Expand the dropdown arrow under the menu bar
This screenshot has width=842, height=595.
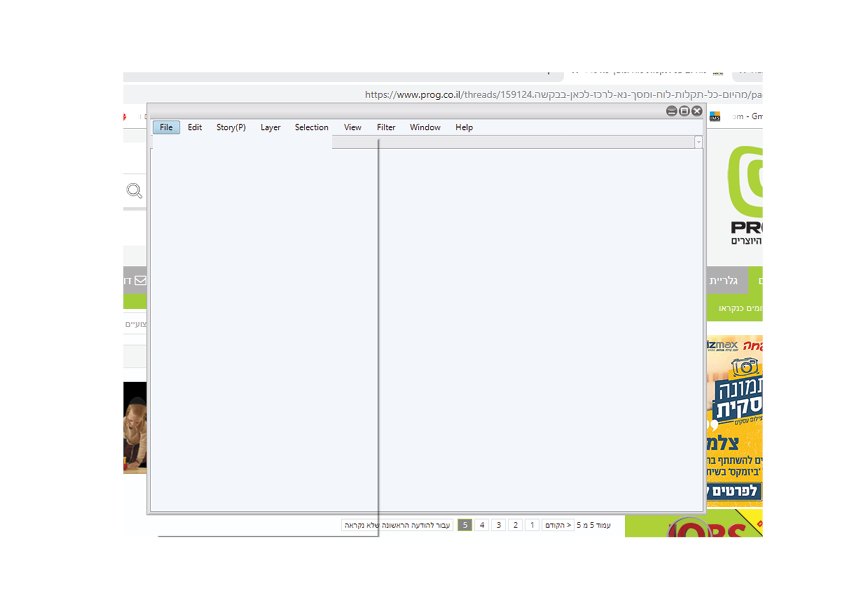698,142
